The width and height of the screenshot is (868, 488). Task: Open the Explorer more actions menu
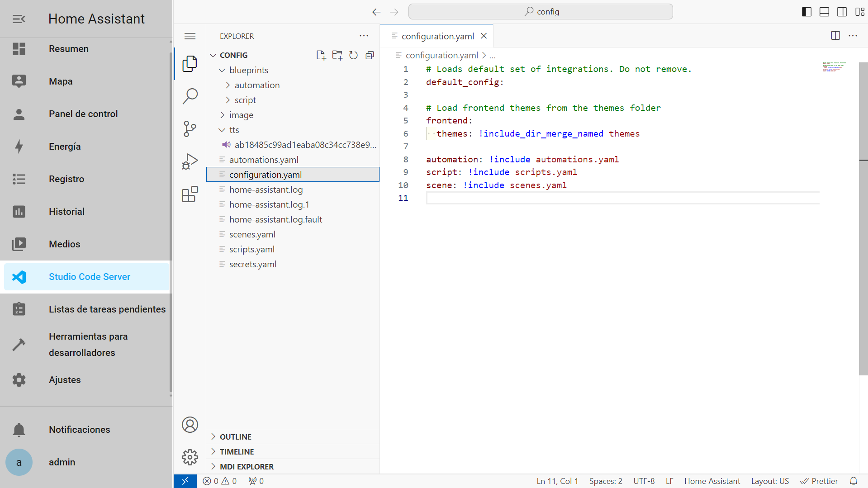(x=364, y=36)
